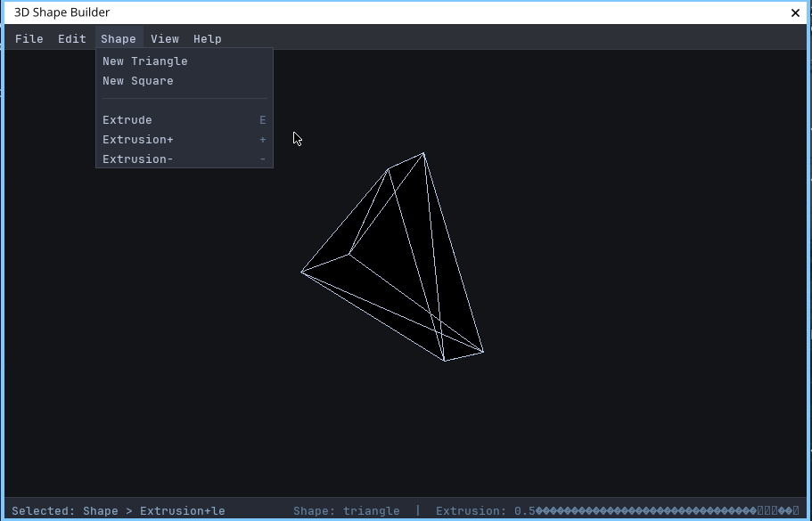The height and width of the screenshot is (521, 812).
Task: Close the open Shape menu
Action: (x=119, y=39)
